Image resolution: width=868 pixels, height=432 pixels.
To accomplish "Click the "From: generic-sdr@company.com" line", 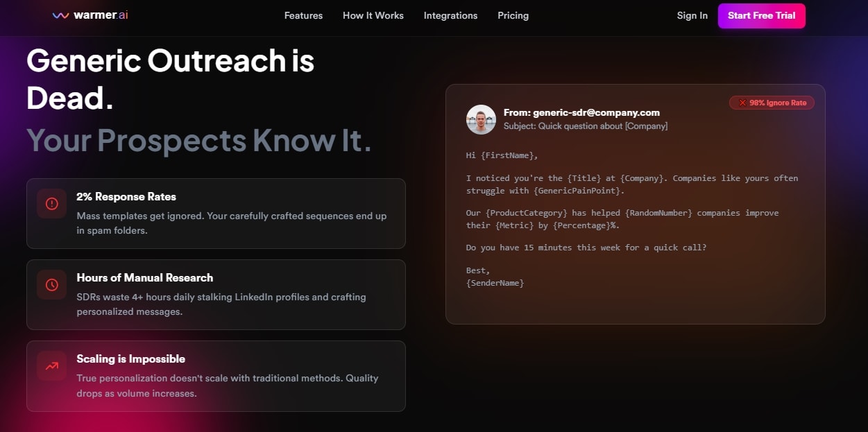I will tap(581, 112).
